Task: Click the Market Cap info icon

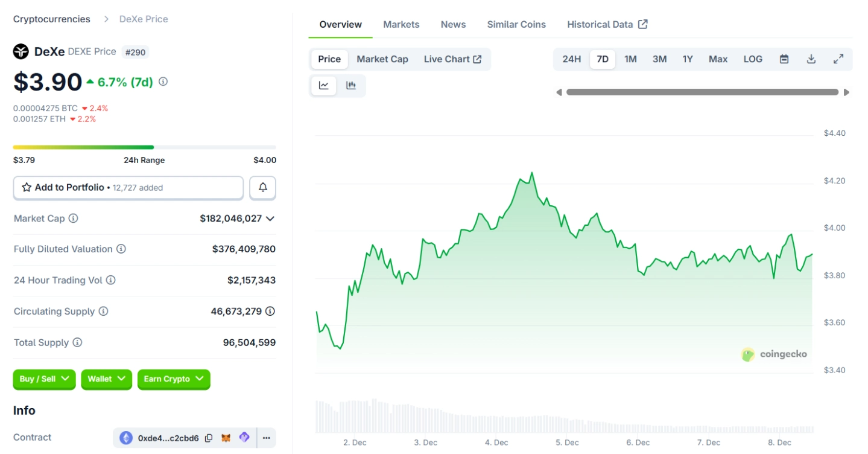Action: (73, 219)
